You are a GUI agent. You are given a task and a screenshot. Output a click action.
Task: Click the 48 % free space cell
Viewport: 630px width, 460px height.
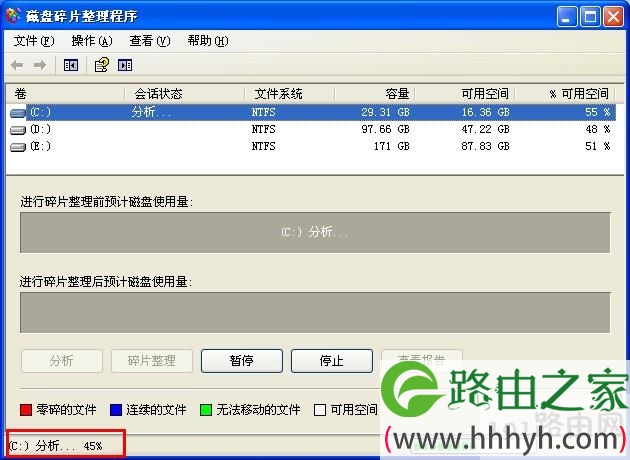tap(597, 129)
